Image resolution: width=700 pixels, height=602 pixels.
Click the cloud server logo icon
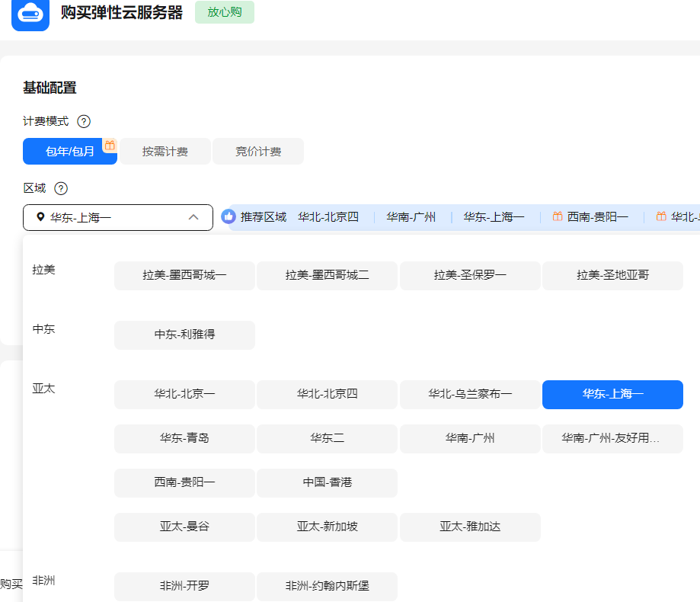[x=30, y=14]
